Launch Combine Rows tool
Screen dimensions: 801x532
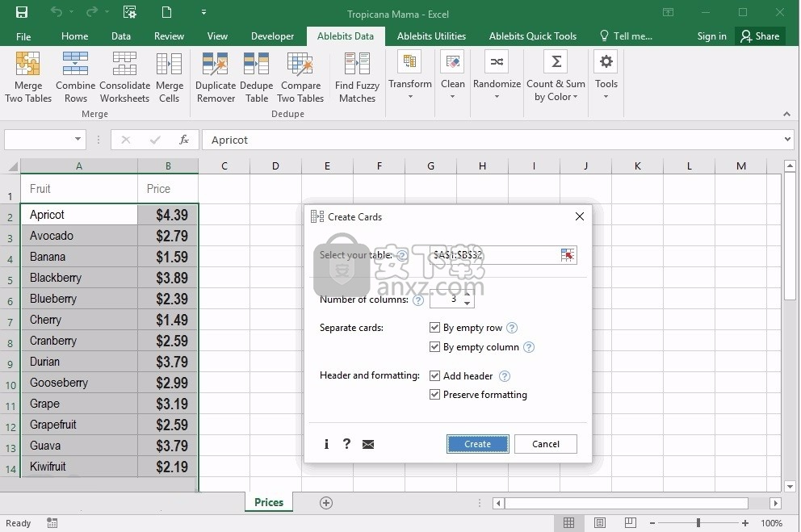(x=76, y=77)
